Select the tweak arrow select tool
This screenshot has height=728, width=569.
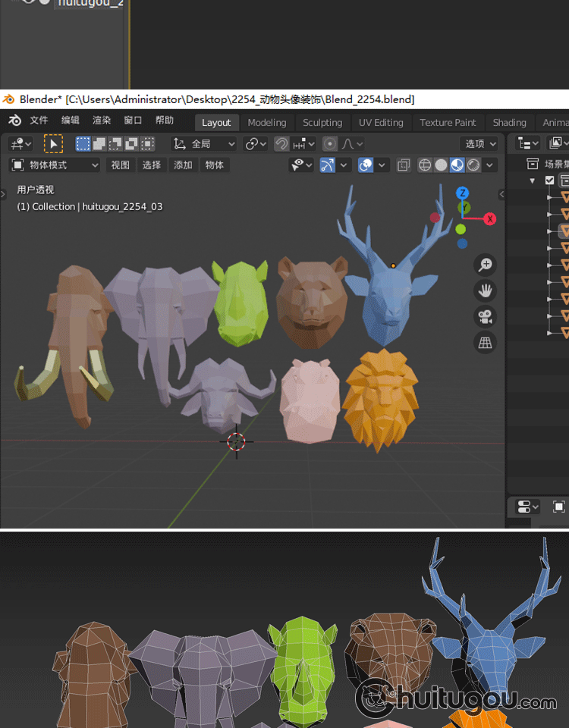pyautogui.click(x=53, y=143)
